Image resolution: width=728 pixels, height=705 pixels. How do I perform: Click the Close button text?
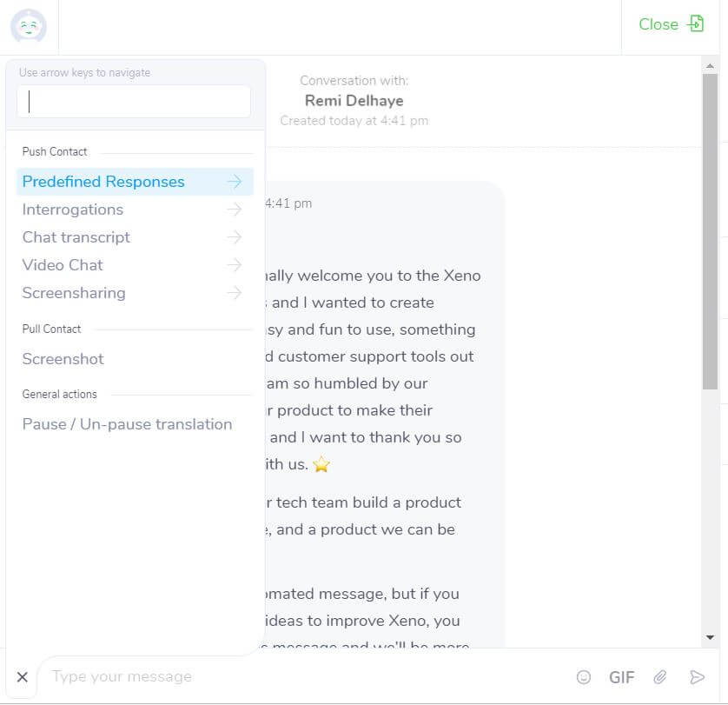click(x=658, y=24)
